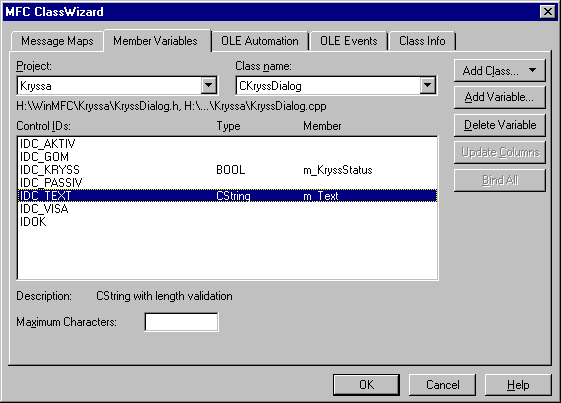This screenshot has height=403, width=561.
Task: Click the CKryssDialog class combo box field
Action: [x=336, y=86]
